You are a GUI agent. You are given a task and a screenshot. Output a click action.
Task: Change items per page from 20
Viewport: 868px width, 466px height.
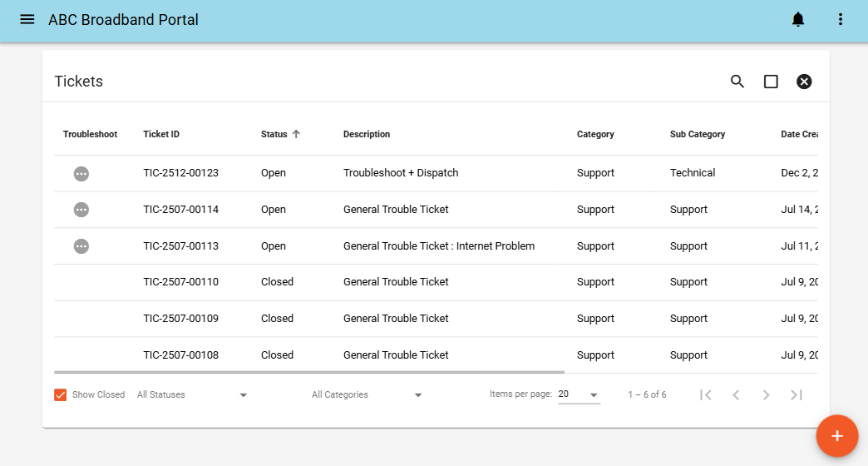point(579,394)
